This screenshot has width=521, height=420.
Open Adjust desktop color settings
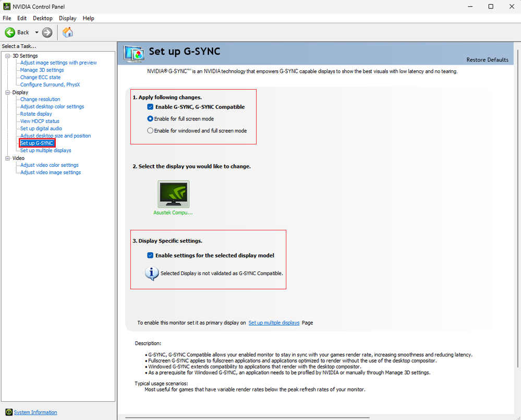52,107
